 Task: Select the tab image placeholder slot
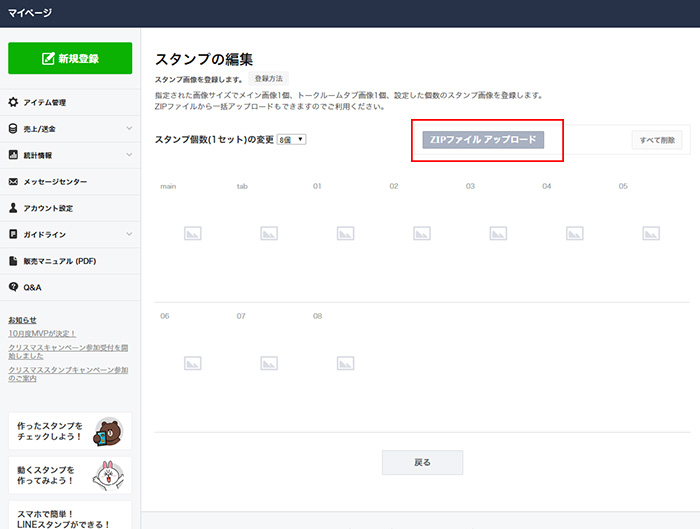[269, 233]
